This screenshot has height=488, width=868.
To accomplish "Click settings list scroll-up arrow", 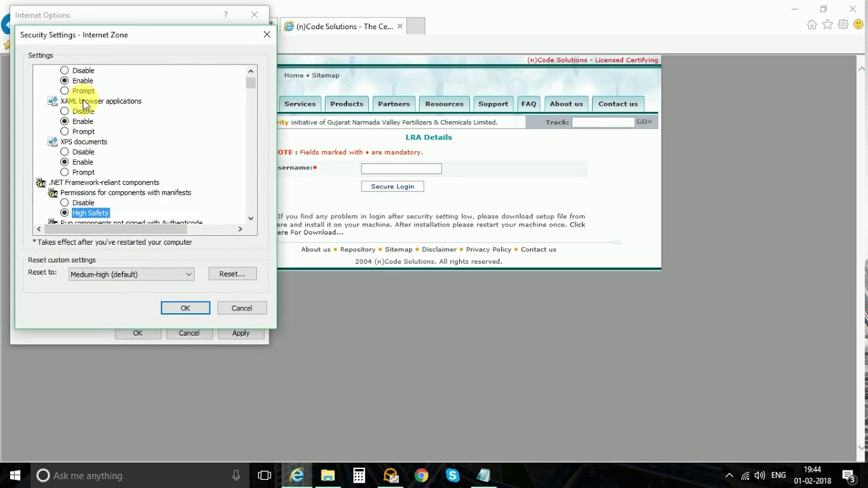I will [251, 70].
